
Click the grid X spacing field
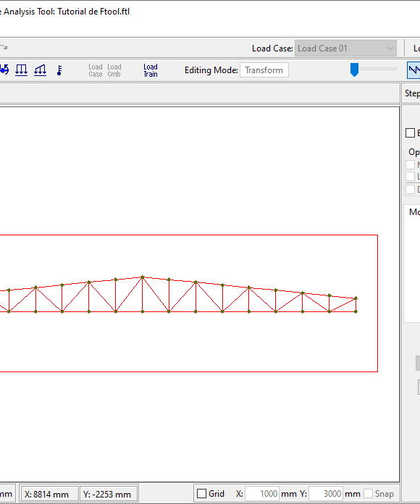point(262,493)
